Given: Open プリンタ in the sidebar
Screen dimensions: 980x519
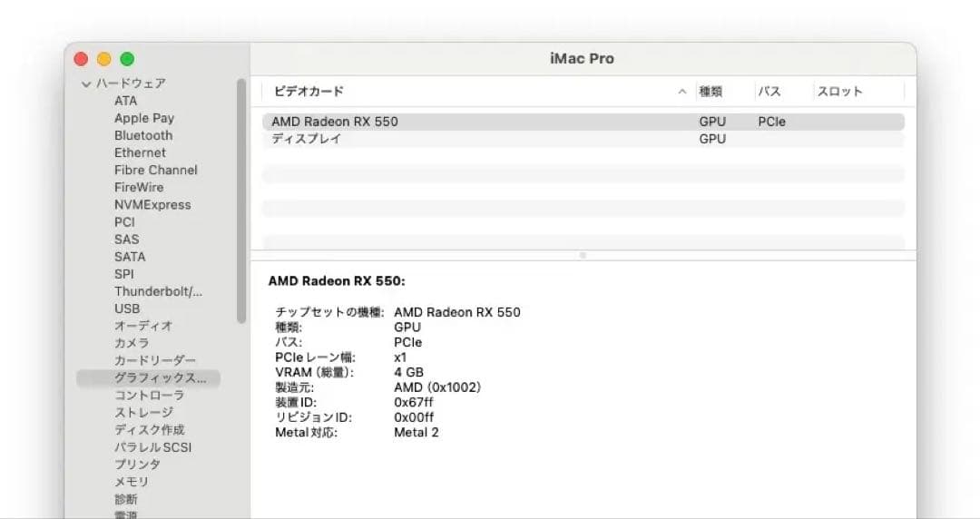Looking at the screenshot, I should click(x=138, y=465).
